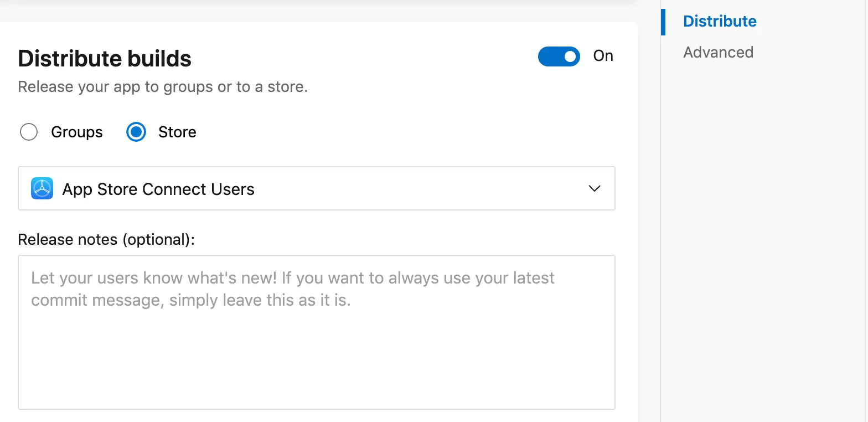This screenshot has width=868, height=422.
Task: Click the App Store Connect icon
Action: (x=42, y=189)
